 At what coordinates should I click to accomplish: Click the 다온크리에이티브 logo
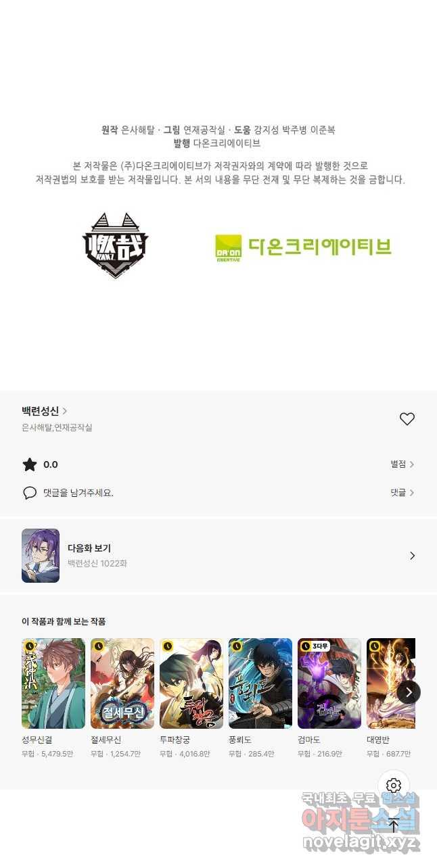(303, 246)
